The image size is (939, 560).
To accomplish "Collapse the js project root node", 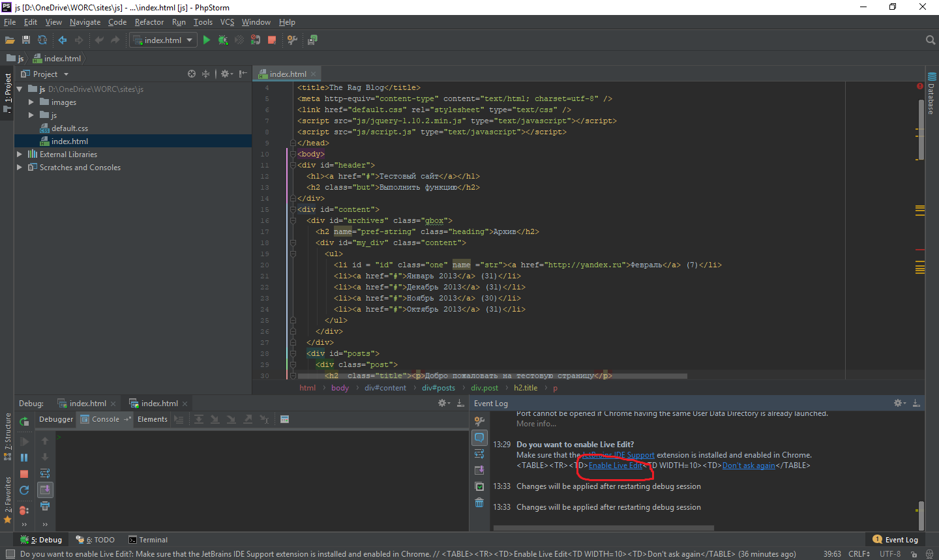I will click(x=20, y=89).
